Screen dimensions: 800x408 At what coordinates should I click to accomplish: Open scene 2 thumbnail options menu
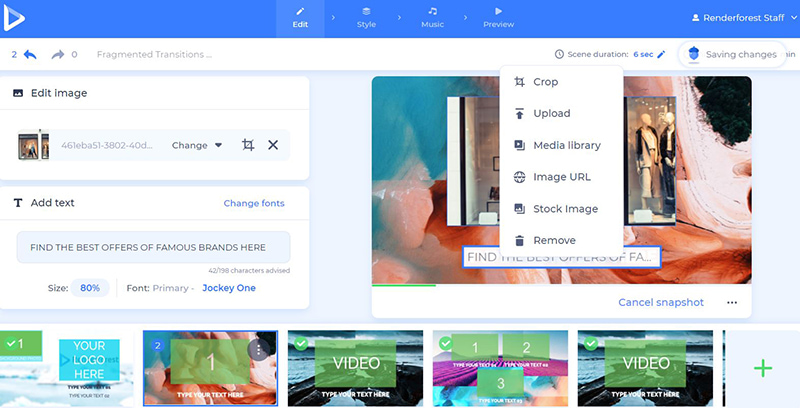tap(259, 350)
